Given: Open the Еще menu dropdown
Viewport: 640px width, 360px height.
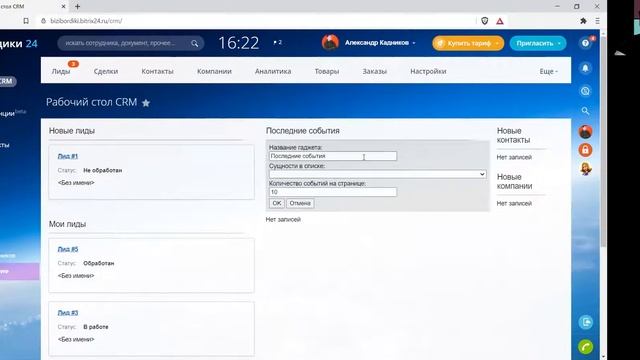Looking at the screenshot, I should (548, 71).
